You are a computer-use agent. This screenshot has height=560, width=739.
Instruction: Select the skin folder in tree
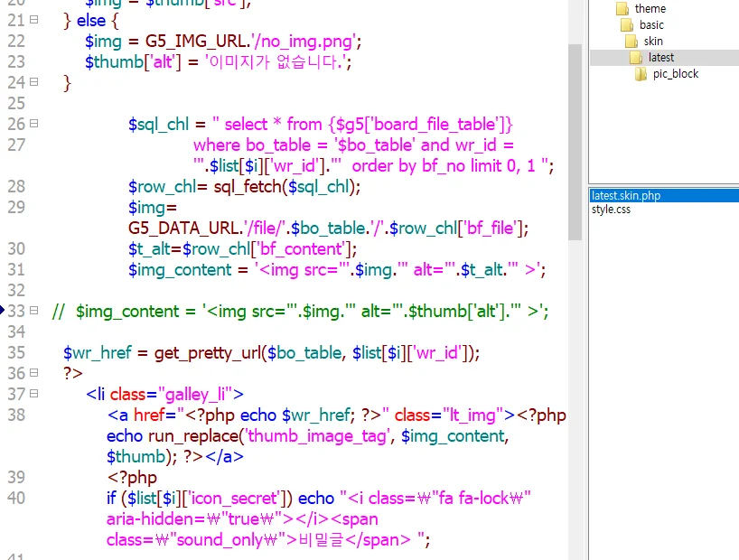coord(653,42)
